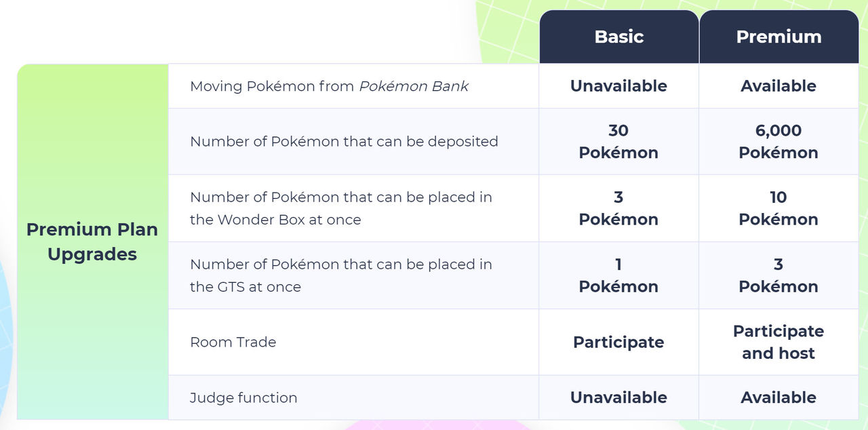Click the Judge function row label
This screenshot has height=430, width=868.
click(243, 397)
